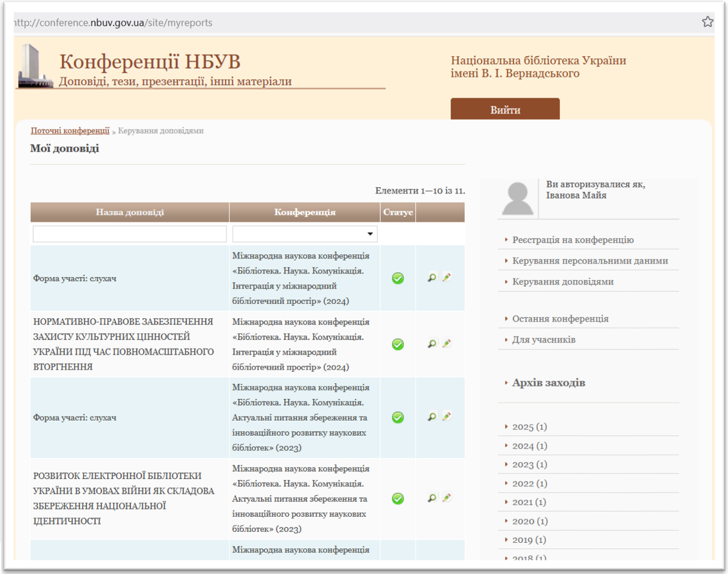Screen dimensions: 728x574
Task: Expand the 2022 archive entry
Action: [529, 483]
